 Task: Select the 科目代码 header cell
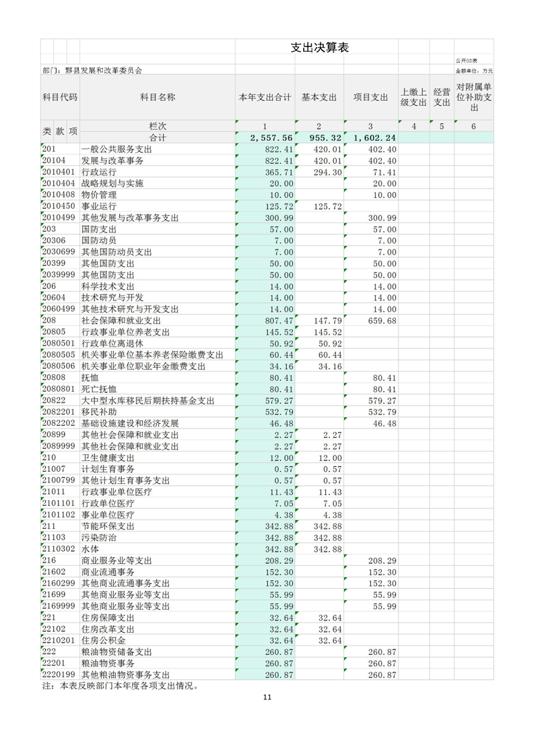click(x=60, y=97)
